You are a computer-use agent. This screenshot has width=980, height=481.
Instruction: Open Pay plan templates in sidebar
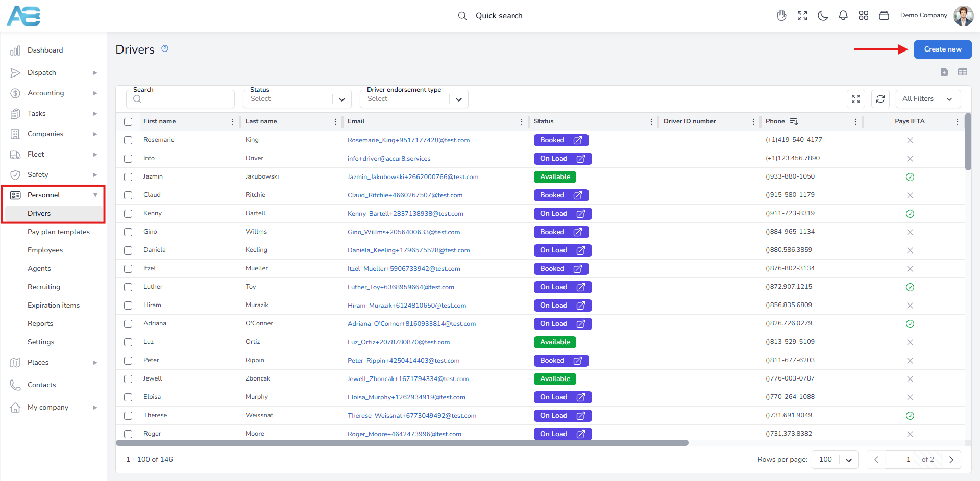(59, 232)
